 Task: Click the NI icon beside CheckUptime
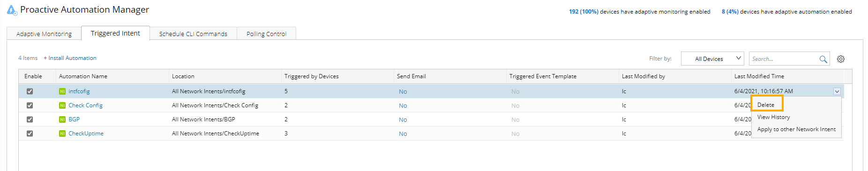(x=62, y=134)
